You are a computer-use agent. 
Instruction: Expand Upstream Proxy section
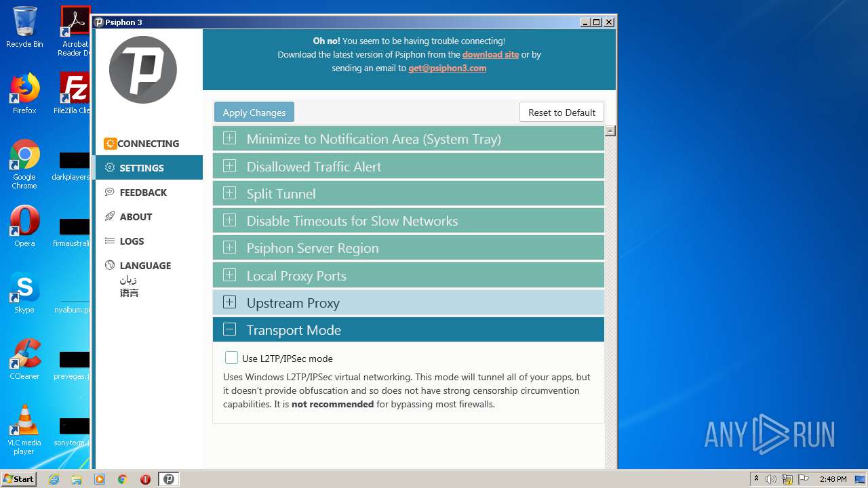click(x=408, y=302)
